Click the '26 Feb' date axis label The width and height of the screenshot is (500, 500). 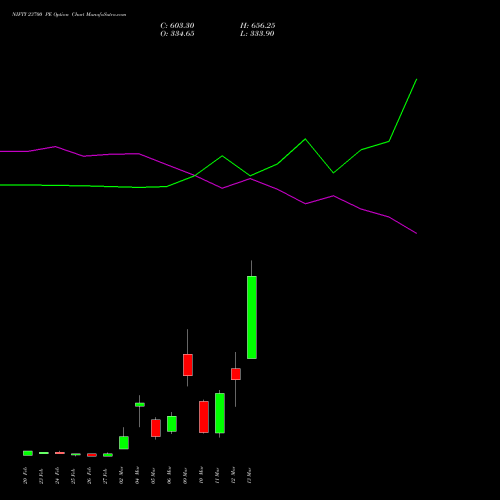coord(90,475)
